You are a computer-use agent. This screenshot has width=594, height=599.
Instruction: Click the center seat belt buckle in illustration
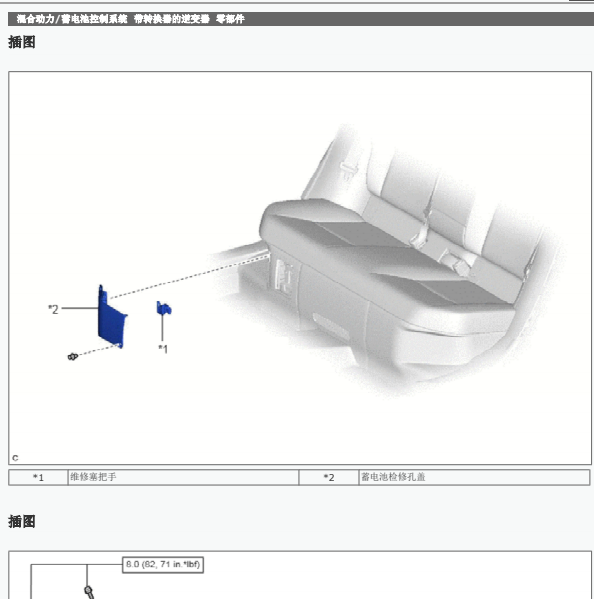(x=420, y=233)
